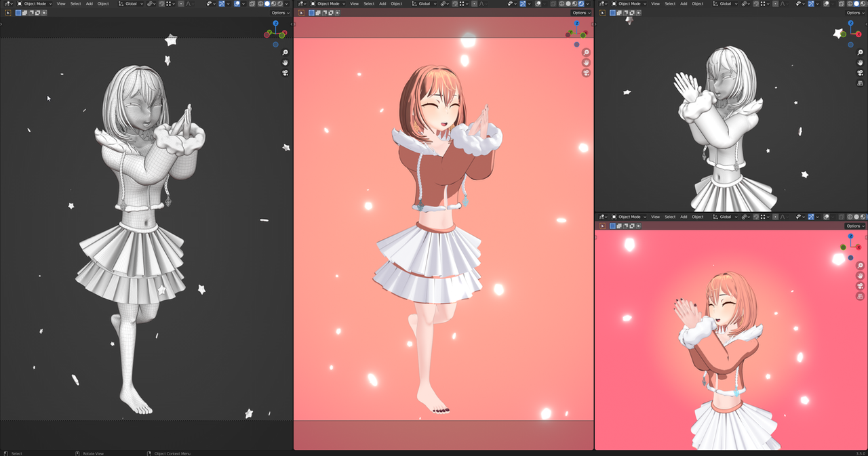Open View menu in bottom-right viewport
This screenshot has width=868, height=456.
(x=656, y=217)
